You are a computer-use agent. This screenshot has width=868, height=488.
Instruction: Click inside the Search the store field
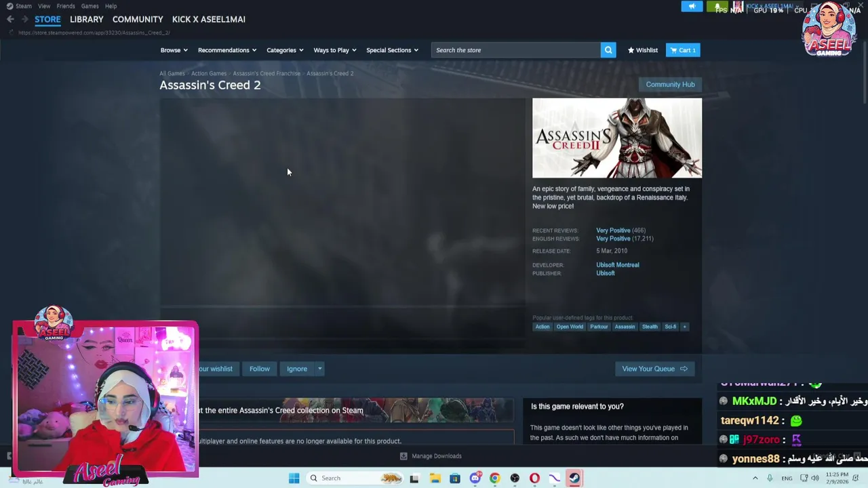(x=516, y=50)
